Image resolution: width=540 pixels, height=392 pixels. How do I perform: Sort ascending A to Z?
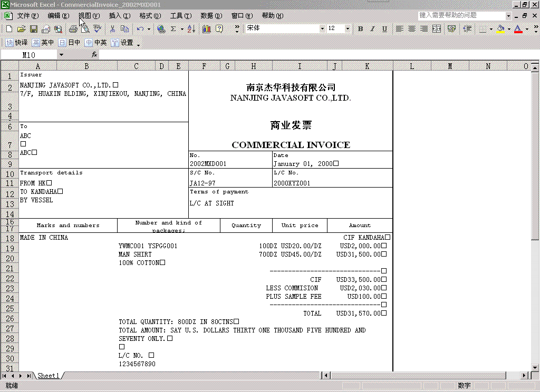[191, 29]
